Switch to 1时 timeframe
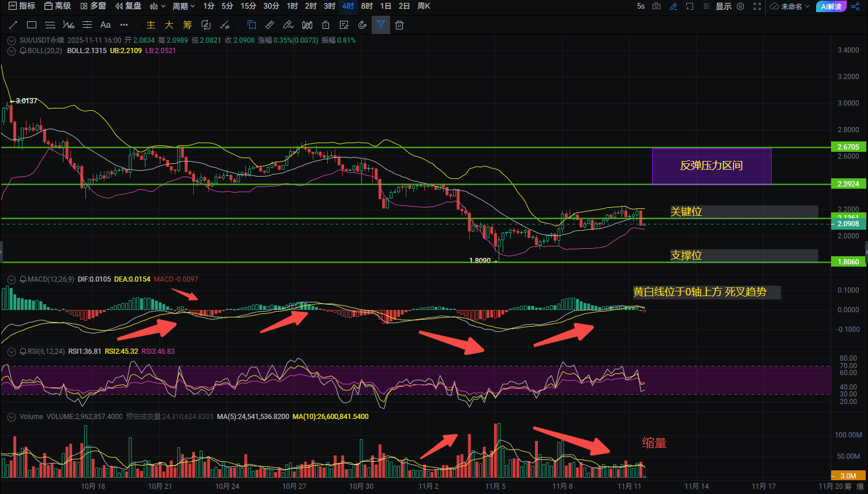 [x=293, y=6]
